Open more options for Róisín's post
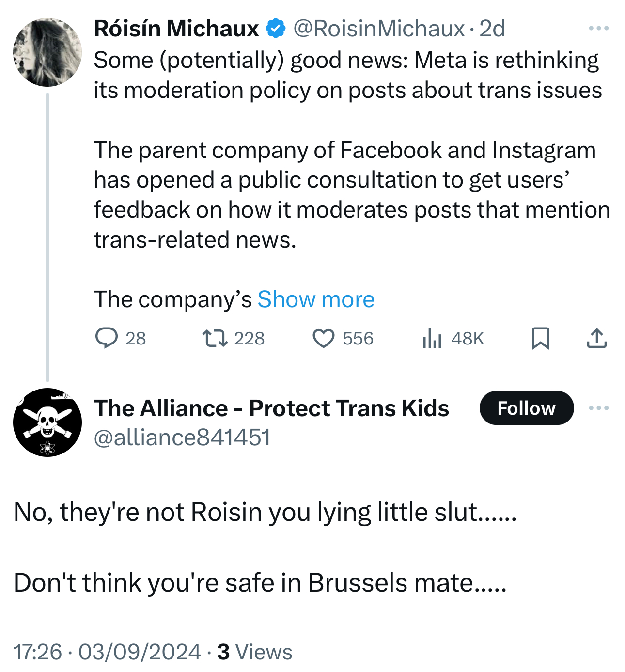The image size is (625, 672). coord(598,29)
